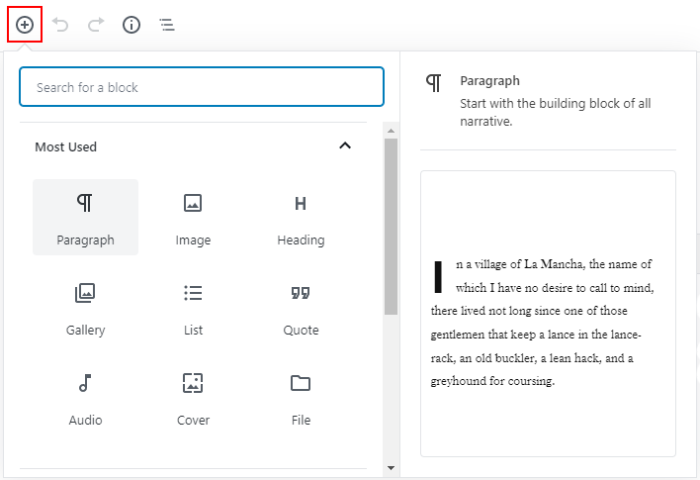Insert a Cover block
Screen dimensions: 700x480
point(193,399)
